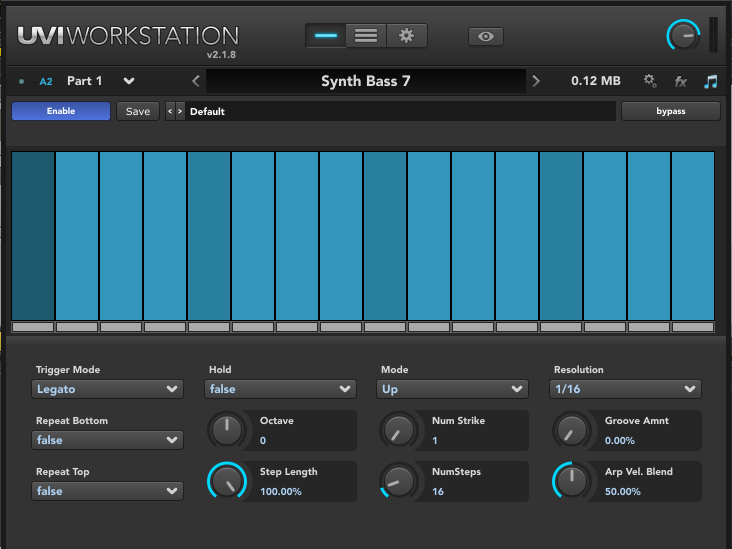The image size is (732, 549).
Task: Click the fifth step velocity bar
Action: (209, 236)
